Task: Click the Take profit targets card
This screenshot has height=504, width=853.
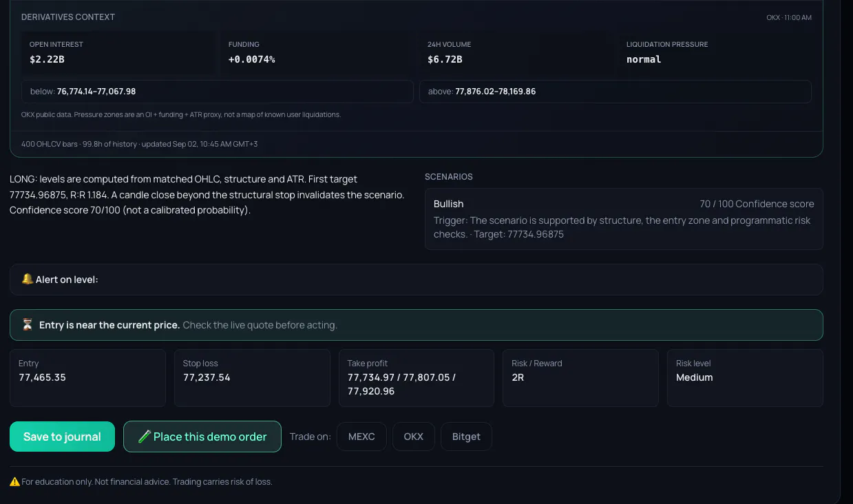Action: tap(417, 378)
